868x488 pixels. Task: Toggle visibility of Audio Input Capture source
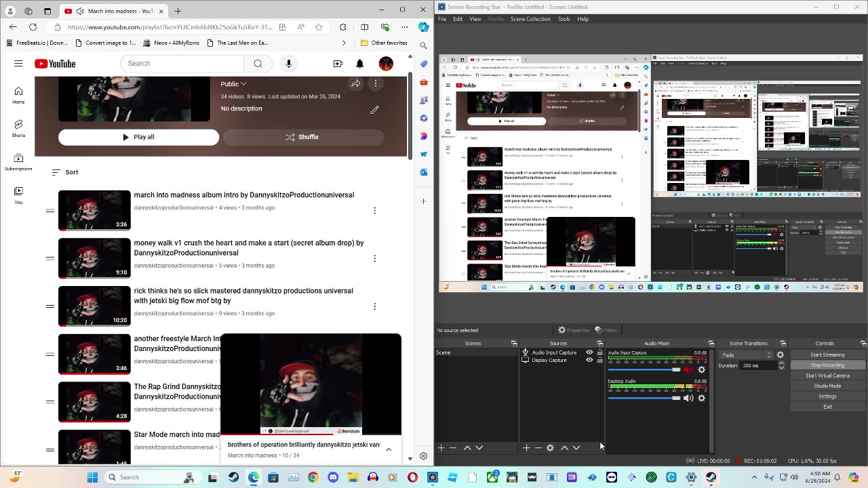click(x=589, y=352)
